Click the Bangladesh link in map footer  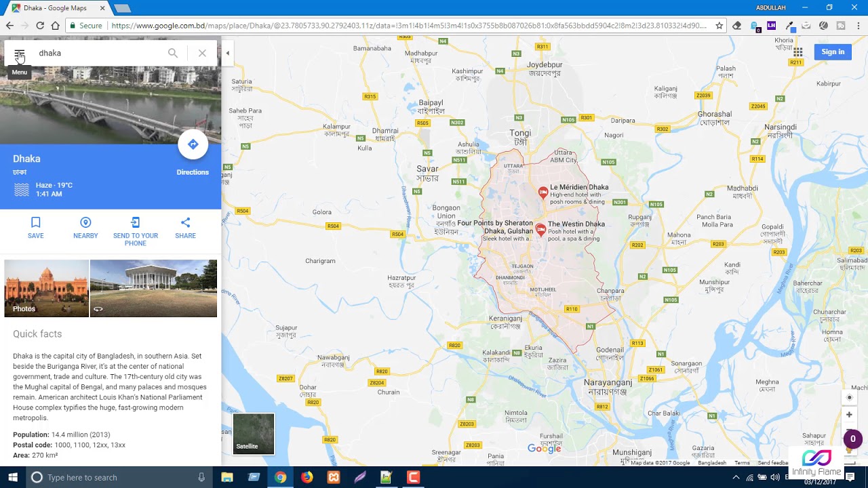[712, 463]
